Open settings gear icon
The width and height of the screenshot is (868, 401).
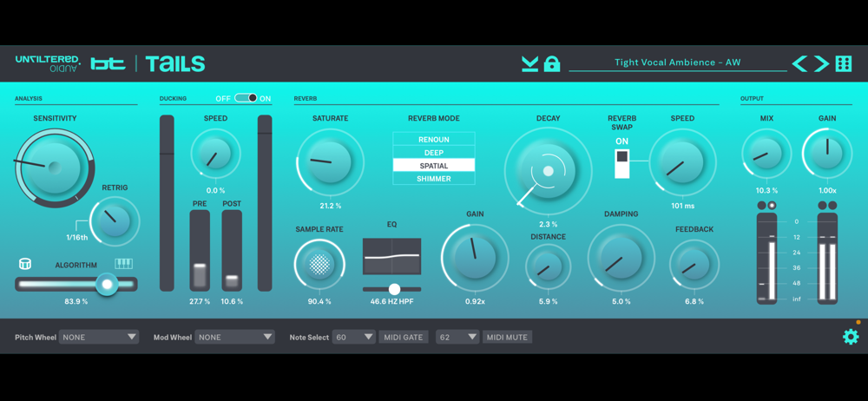point(851,336)
